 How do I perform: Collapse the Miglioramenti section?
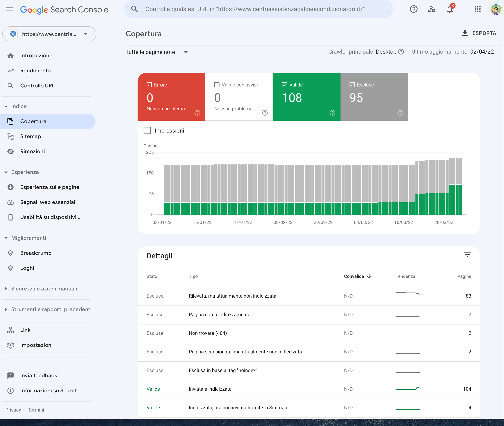tap(6, 238)
